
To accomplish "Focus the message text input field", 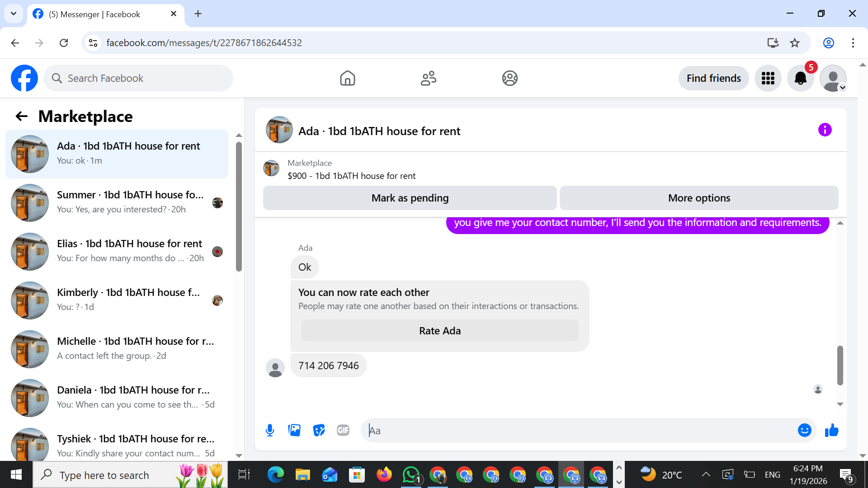I will 579,430.
